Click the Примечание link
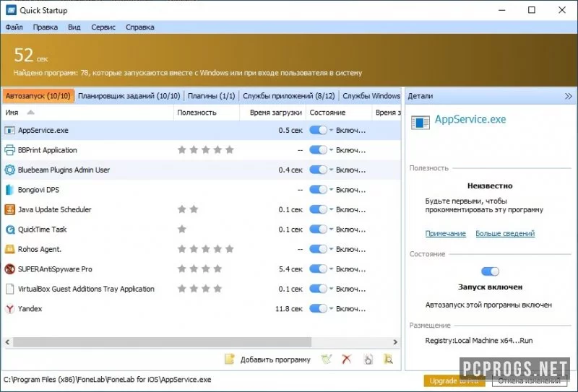This screenshot has height=392, width=578. coord(445,234)
